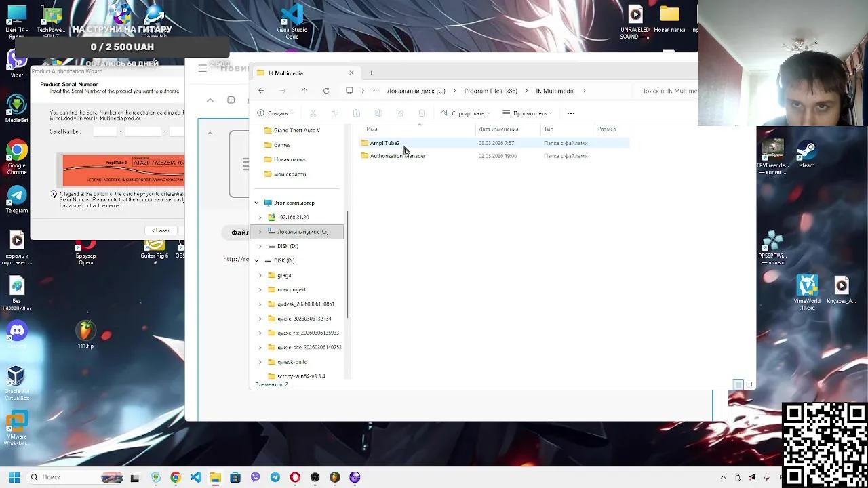
Task: Open Chrome from the taskbar
Action: [176, 477]
